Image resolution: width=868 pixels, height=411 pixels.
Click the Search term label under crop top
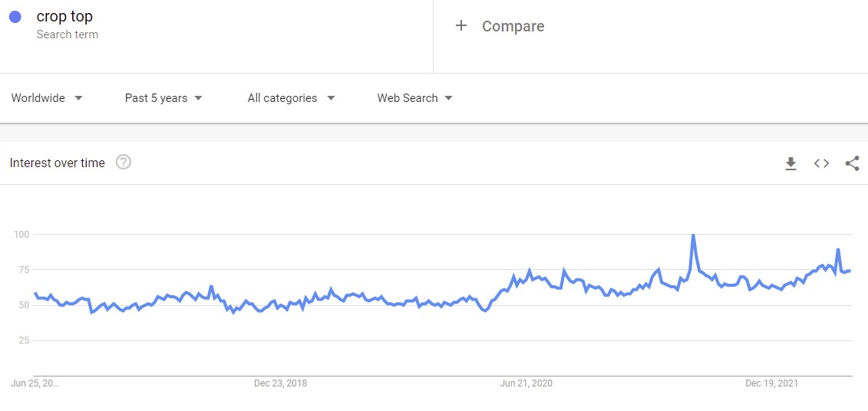pos(68,35)
